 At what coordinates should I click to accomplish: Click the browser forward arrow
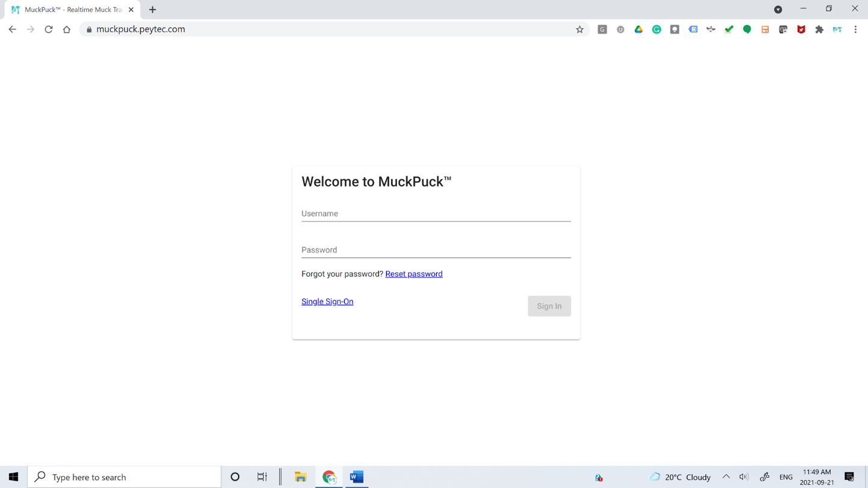point(31,29)
